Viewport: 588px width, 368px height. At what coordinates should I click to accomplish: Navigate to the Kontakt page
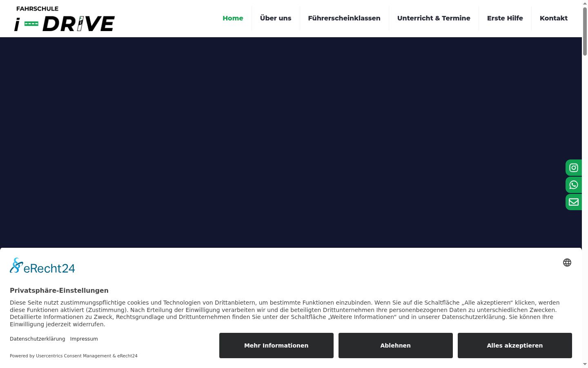[x=554, y=18]
